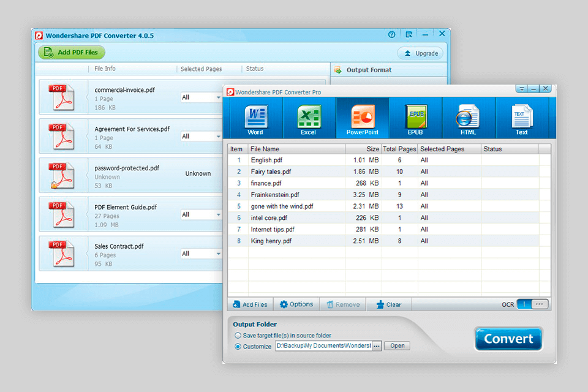
Task: Select intel core.pdf row
Action: coord(389,218)
